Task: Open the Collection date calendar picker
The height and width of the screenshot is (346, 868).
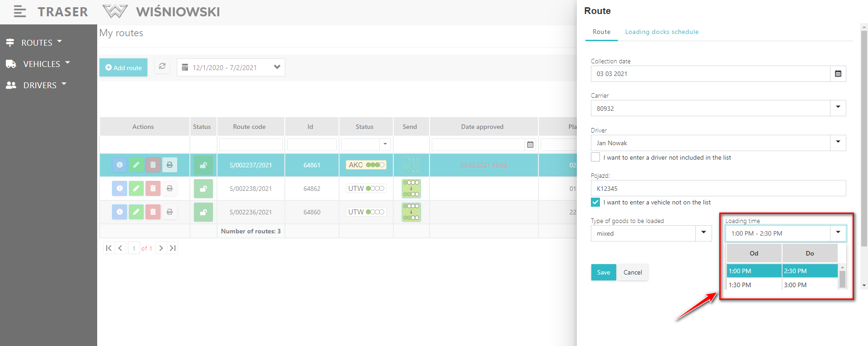Action: click(838, 74)
